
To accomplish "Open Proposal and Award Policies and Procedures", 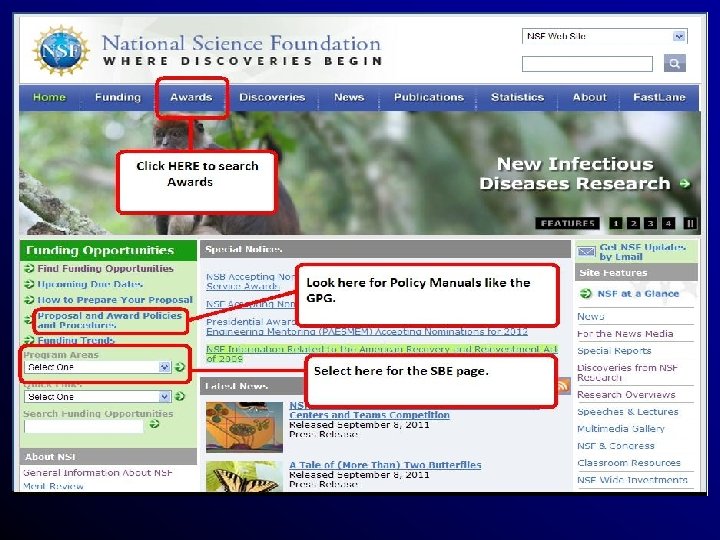I will [x=110, y=321].
